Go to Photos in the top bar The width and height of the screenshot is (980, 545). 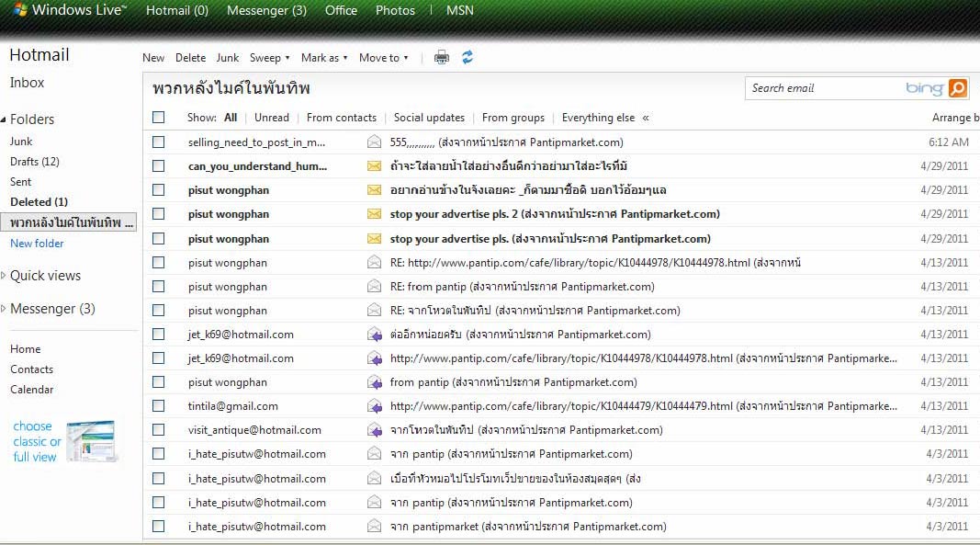coord(395,11)
